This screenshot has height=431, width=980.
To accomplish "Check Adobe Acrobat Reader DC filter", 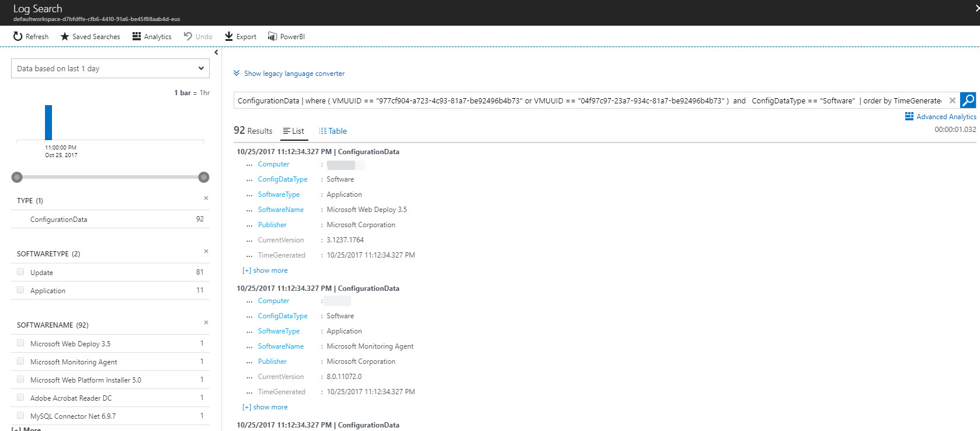I will [20, 397].
